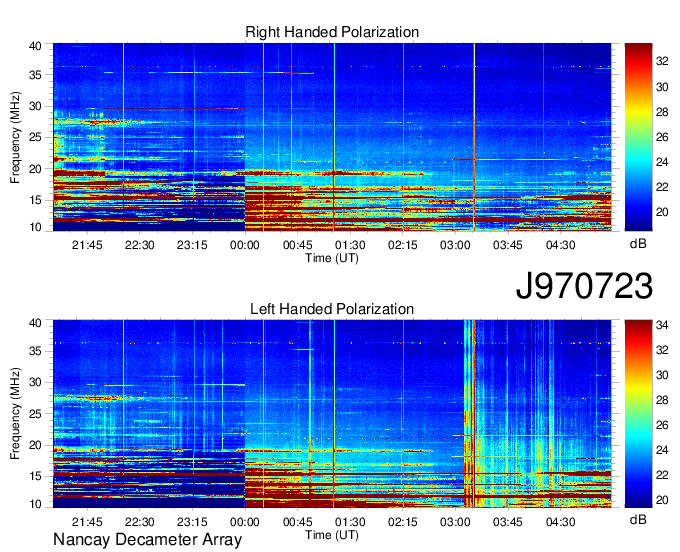The width and height of the screenshot is (680, 552).
Task: Click the 23:15 time tick under Left Handed plot
Action: 192,522
